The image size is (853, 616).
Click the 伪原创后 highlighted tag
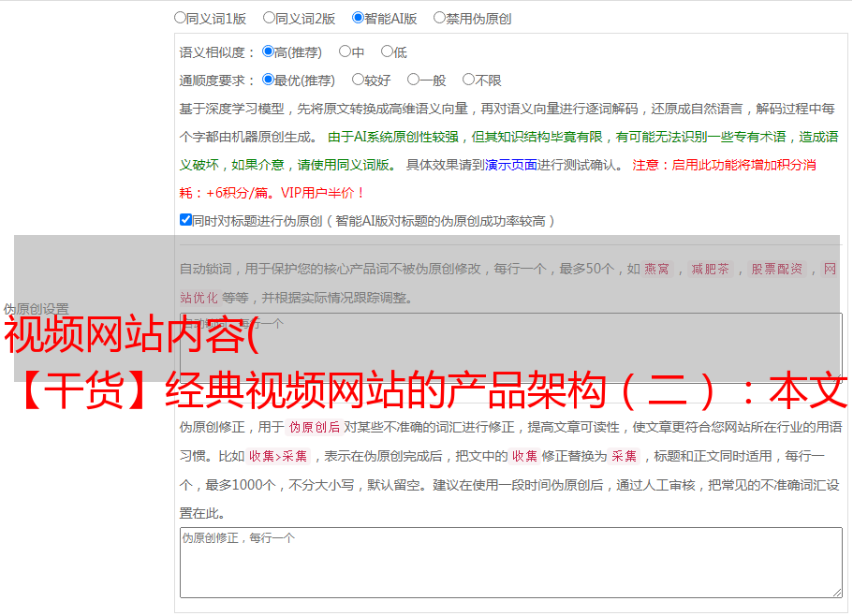[315, 427]
